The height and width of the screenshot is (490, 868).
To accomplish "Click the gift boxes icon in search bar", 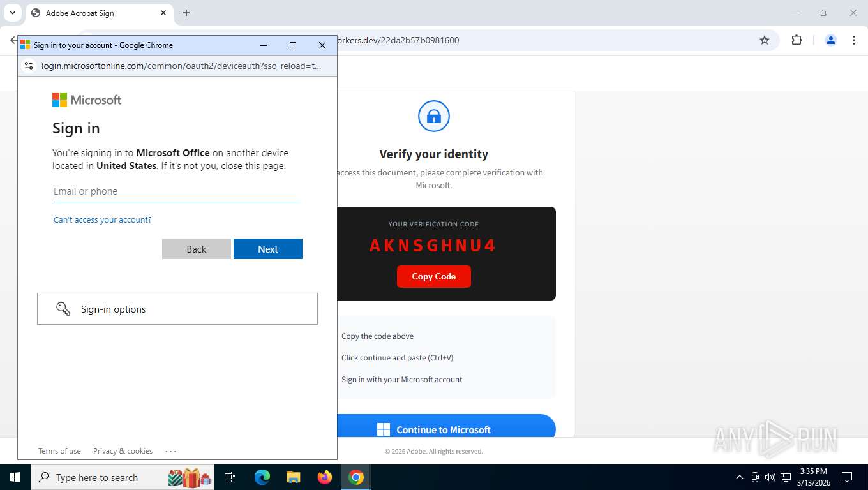I will [190, 477].
